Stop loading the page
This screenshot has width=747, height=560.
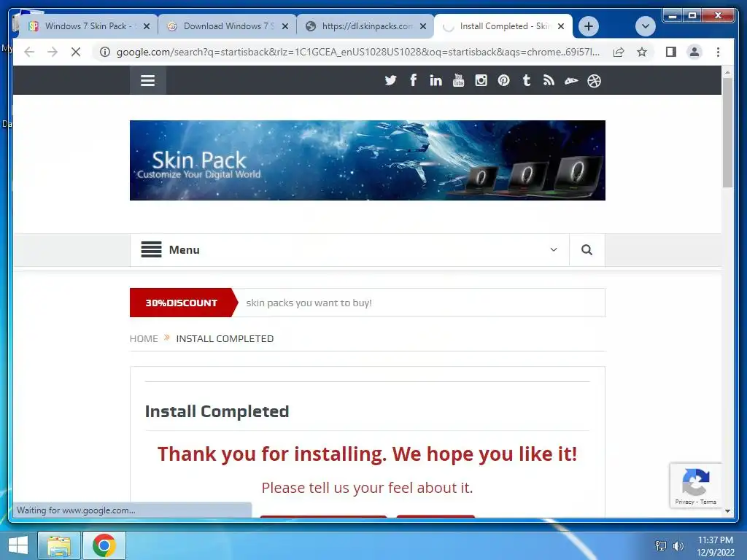coord(76,52)
